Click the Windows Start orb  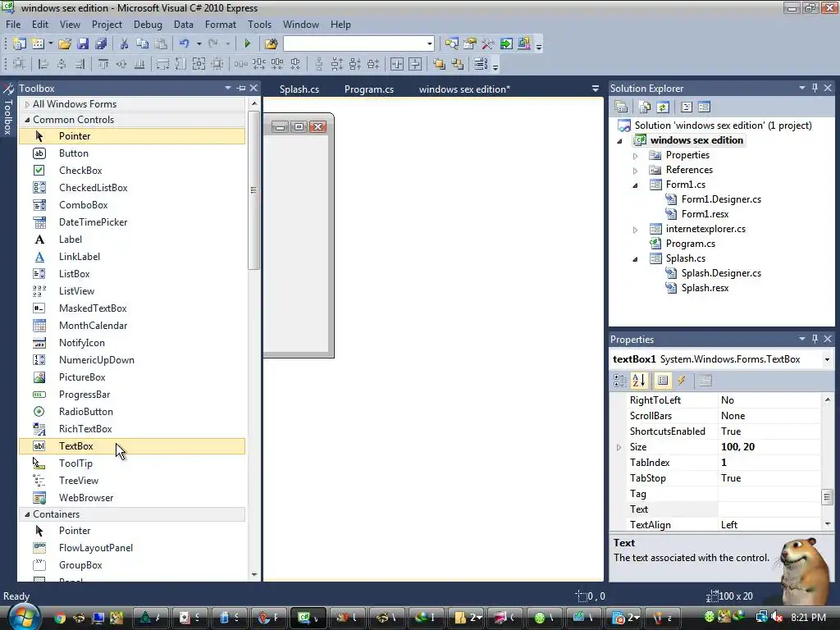coord(23,617)
